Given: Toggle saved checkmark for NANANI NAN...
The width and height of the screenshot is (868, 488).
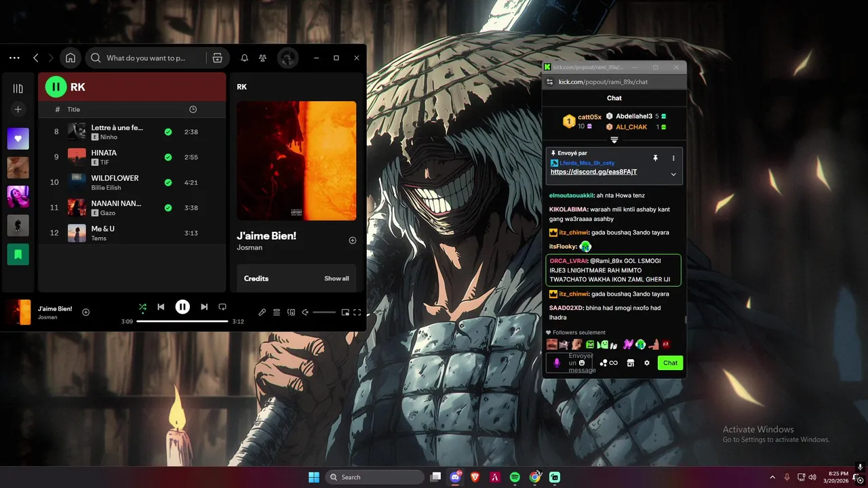Looking at the screenshot, I should [x=167, y=207].
